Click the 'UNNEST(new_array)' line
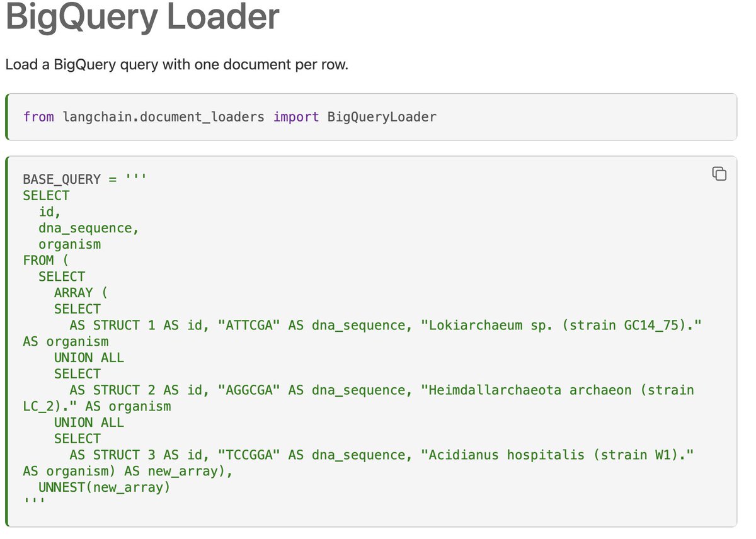Image resolution: width=756 pixels, height=539 pixels. tap(105, 487)
